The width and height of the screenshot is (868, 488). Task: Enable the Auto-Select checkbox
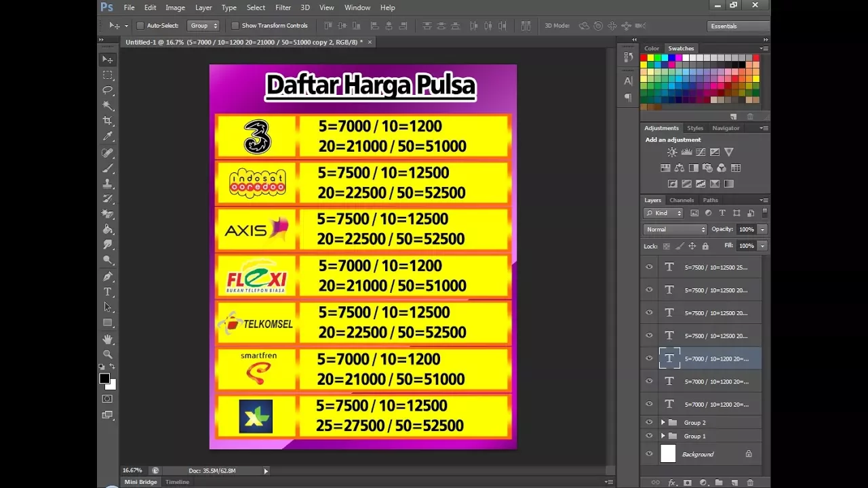pos(140,26)
